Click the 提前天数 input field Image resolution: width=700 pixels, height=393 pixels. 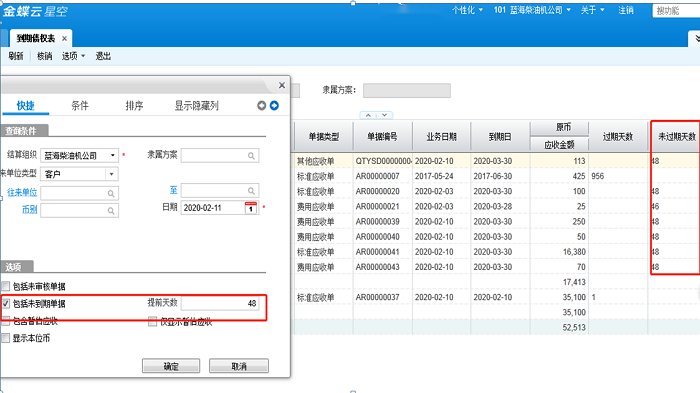coord(220,303)
